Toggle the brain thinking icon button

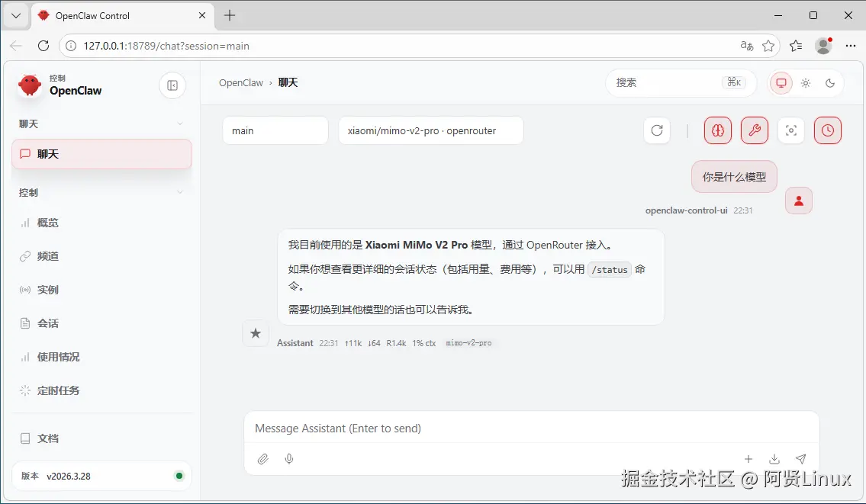pyautogui.click(x=717, y=130)
